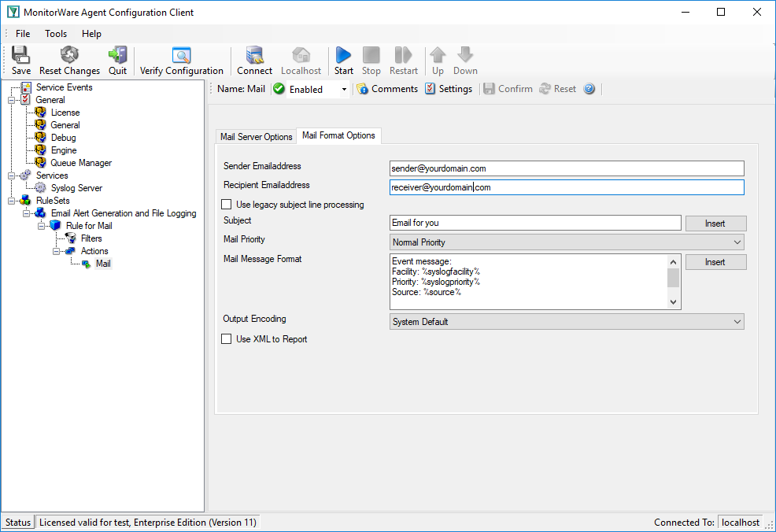Image resolution: width=776 pixels, height=532 pixels.
Task: Click the Subject text field
Action: click(535, 223)
